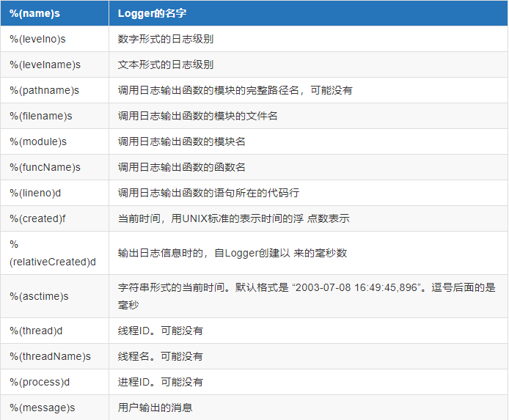Screen dimensions: 509x420
Task: Click '线程ID。可能没有' description
Action: pos(161,331)
